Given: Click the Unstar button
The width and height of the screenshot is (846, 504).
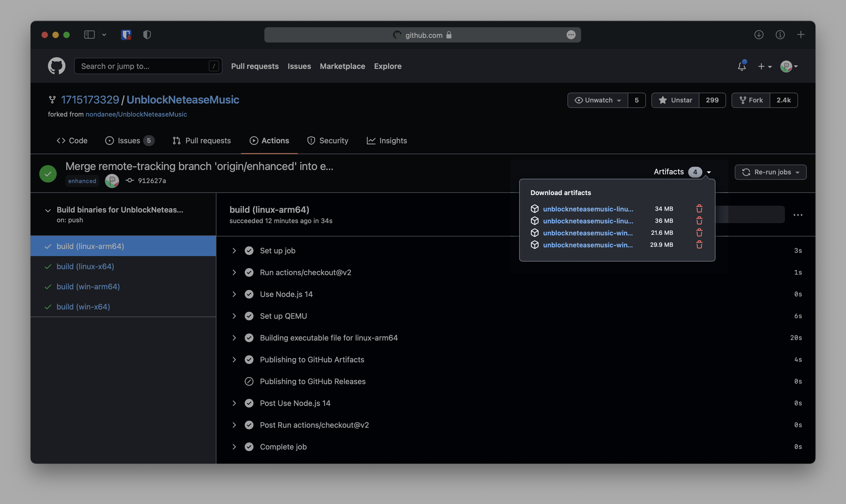Looking at the screenshot, I should (675, 100).
